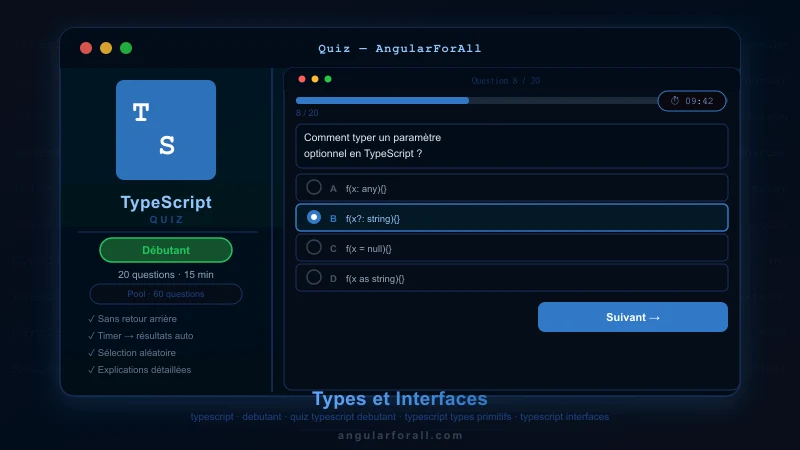The width and height of the screenshot is (800, 450).
Task: Click the Types et Interfaces heading
Action: point(399,398)
